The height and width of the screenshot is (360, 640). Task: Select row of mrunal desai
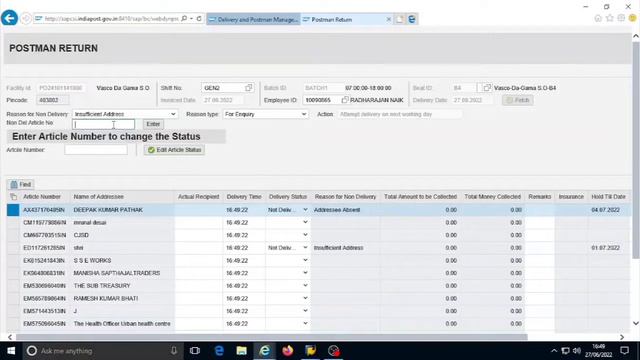click(13, 222)
